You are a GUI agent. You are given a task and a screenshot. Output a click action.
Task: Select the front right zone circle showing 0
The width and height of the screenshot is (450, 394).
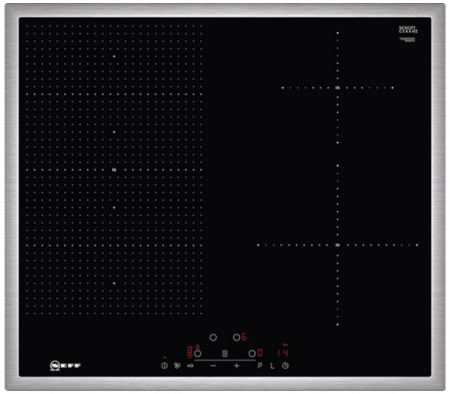click(x=252, y=353)
